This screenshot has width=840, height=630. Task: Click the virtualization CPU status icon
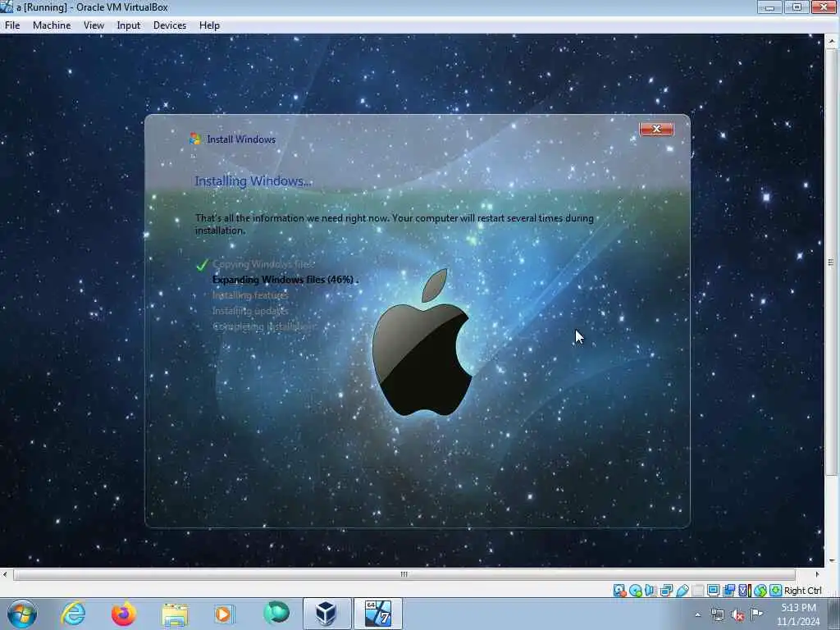tap(745, 591)
